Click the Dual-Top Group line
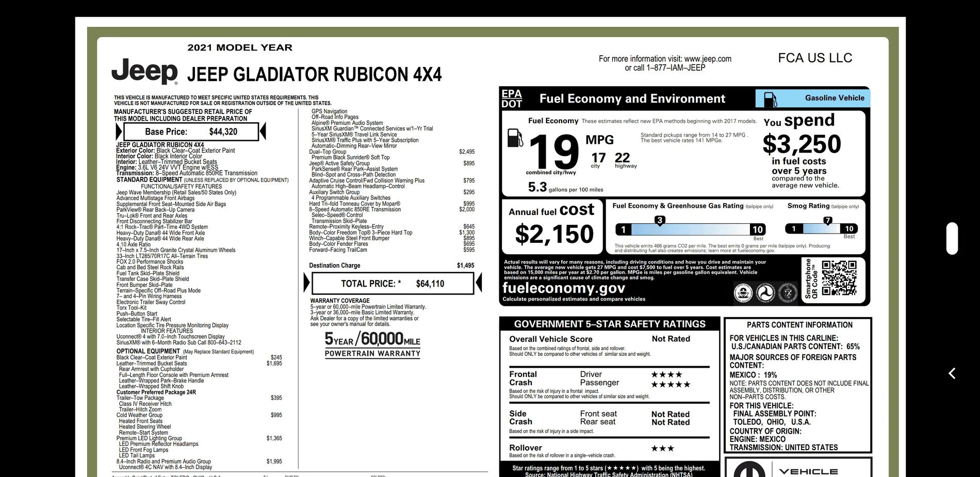The height and width of the screenshot is (477, 980). (x=391, y=152)
